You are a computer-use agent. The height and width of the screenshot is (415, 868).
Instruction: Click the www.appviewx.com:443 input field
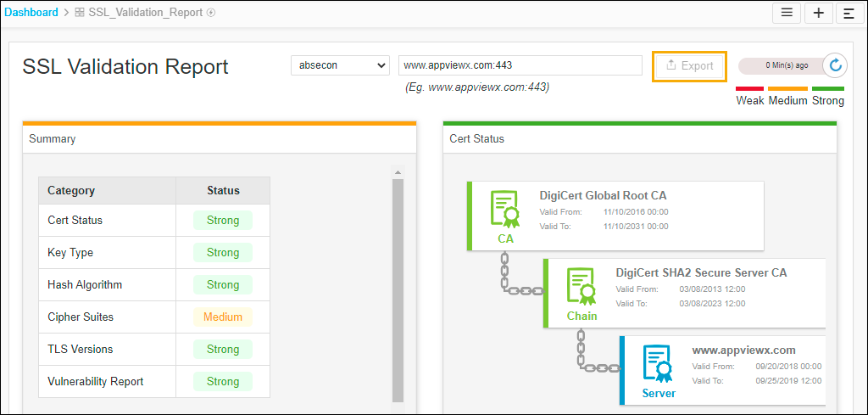click(520, 65)
